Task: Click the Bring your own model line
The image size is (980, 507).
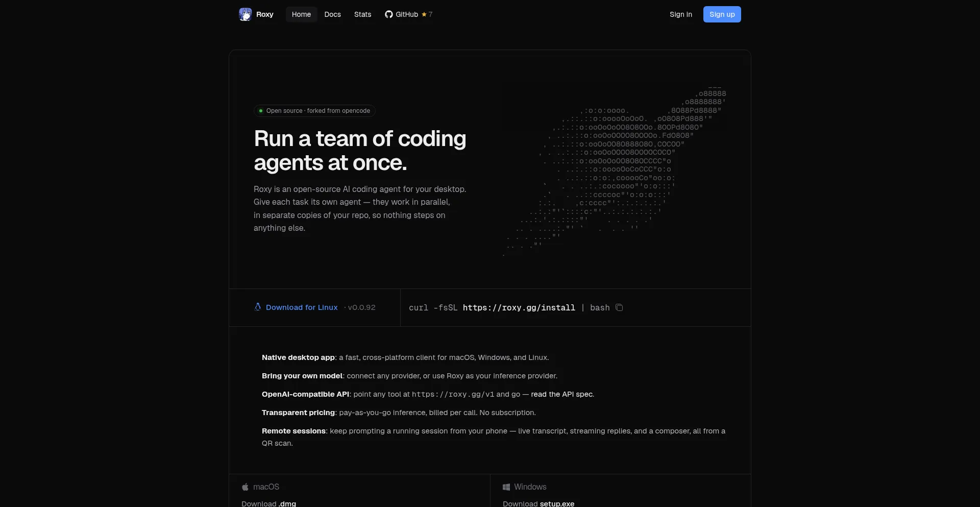Action: tap(409, 376)
